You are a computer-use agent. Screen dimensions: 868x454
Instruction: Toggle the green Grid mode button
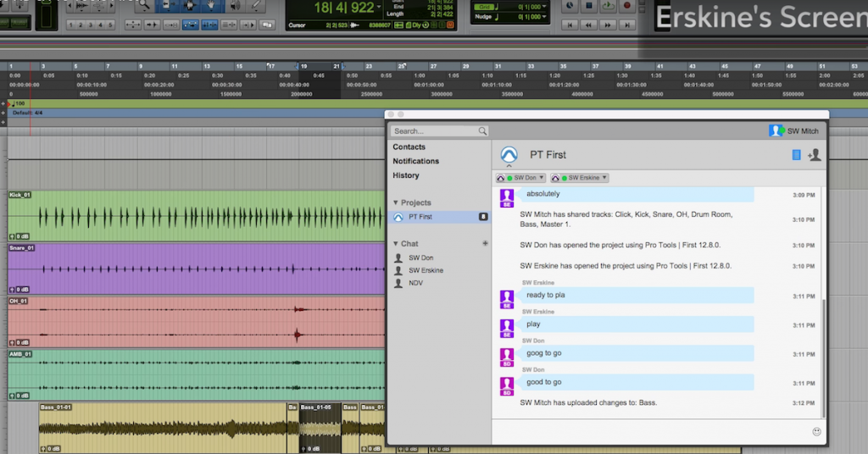[484, 7]
